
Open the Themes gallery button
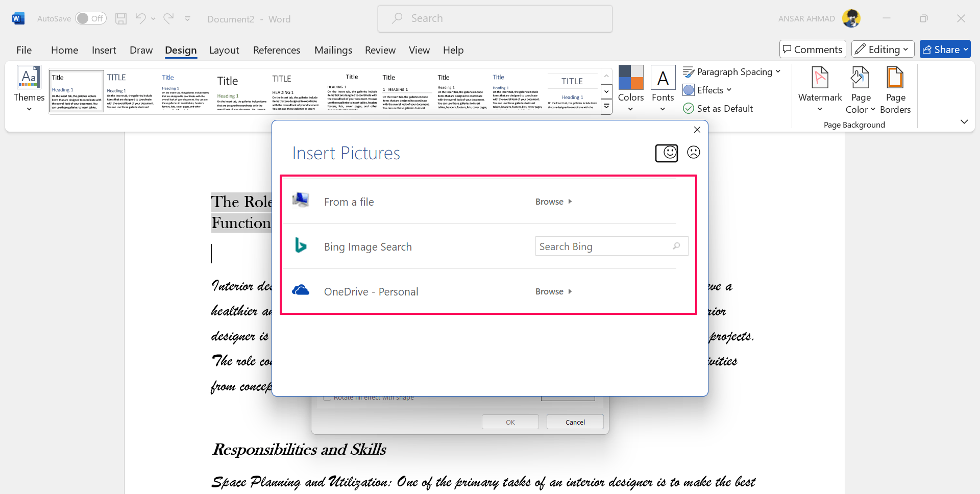(29, 89)
